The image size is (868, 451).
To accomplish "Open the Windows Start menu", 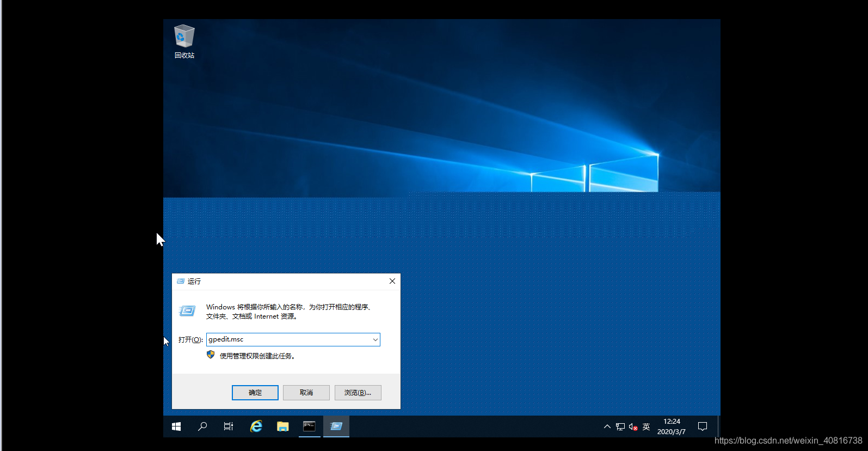I will pyautogui.click(x=176, y=426).
